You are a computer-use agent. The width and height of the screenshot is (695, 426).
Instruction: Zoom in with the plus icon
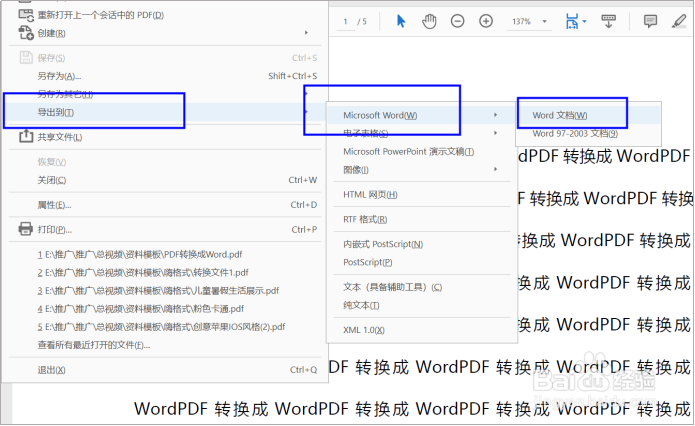[x=486, y=21]
